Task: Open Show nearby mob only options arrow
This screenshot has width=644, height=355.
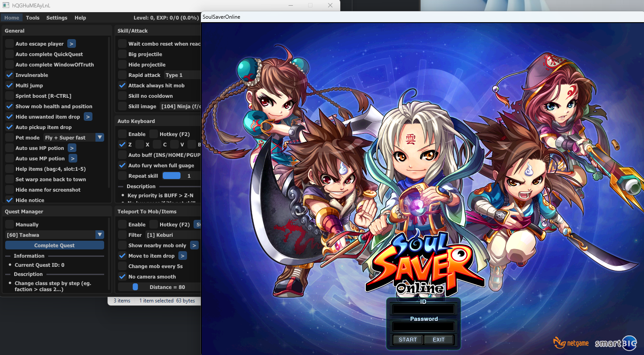Action: [x=194, y=246]
